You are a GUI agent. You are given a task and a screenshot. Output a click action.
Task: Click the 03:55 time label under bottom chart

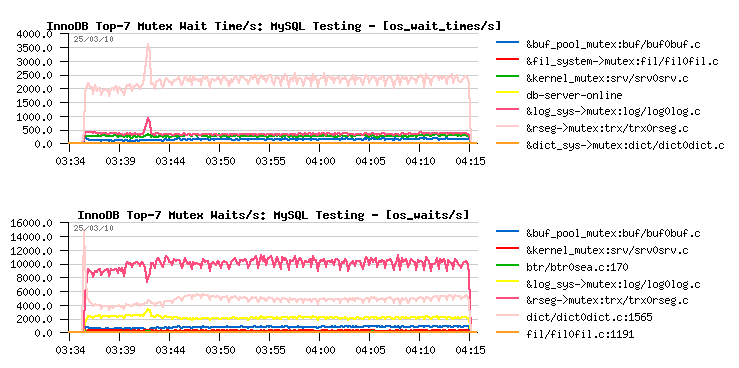coord(270,350)
